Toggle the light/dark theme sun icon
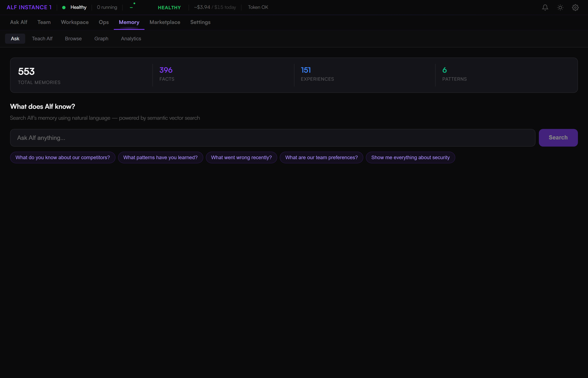 click(x=560, y=7)
